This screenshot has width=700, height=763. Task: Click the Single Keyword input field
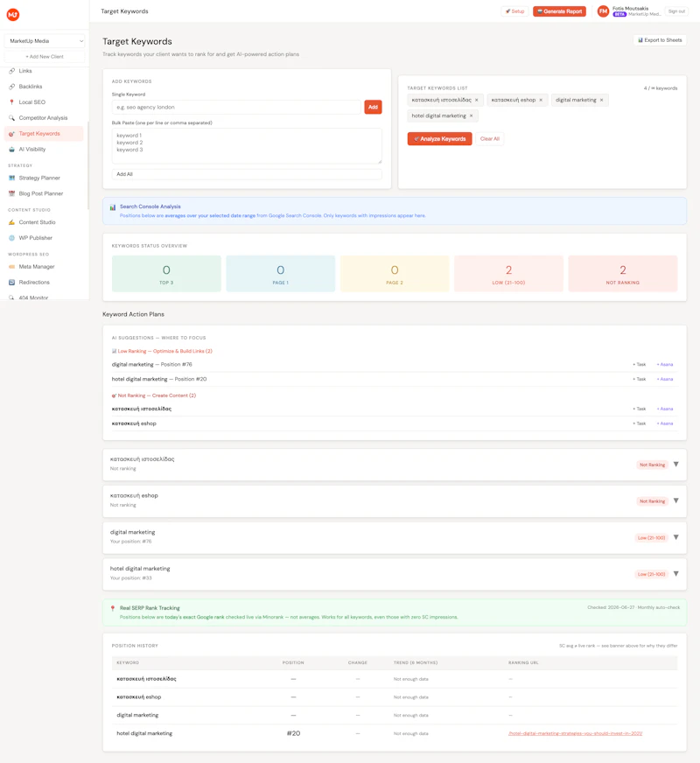236,107
